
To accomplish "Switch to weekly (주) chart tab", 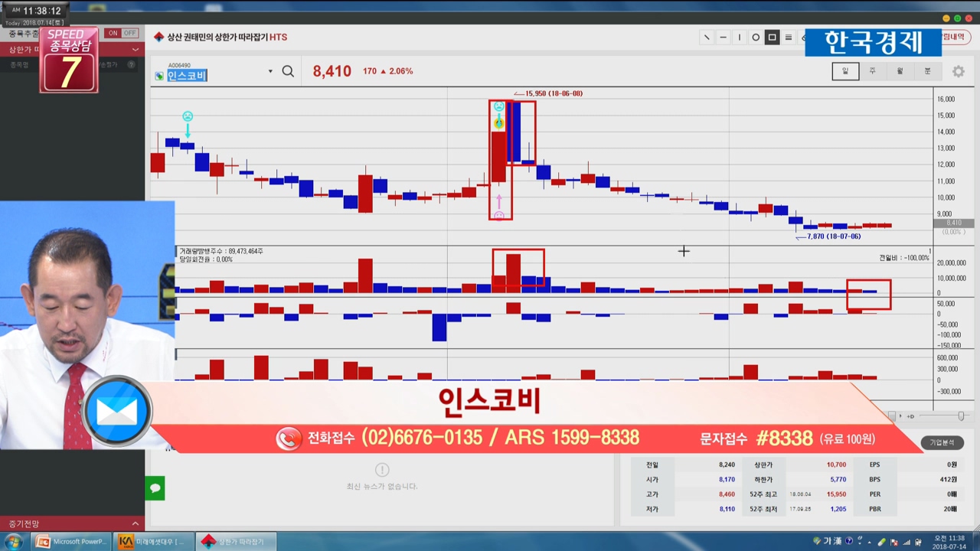I will click(x=872, y=71).
